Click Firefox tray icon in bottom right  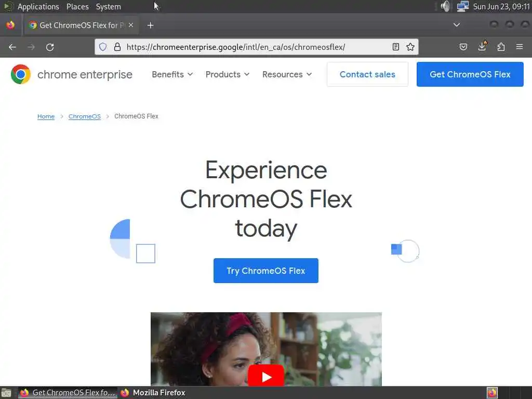pyautogui.click(x=492, y=393)
